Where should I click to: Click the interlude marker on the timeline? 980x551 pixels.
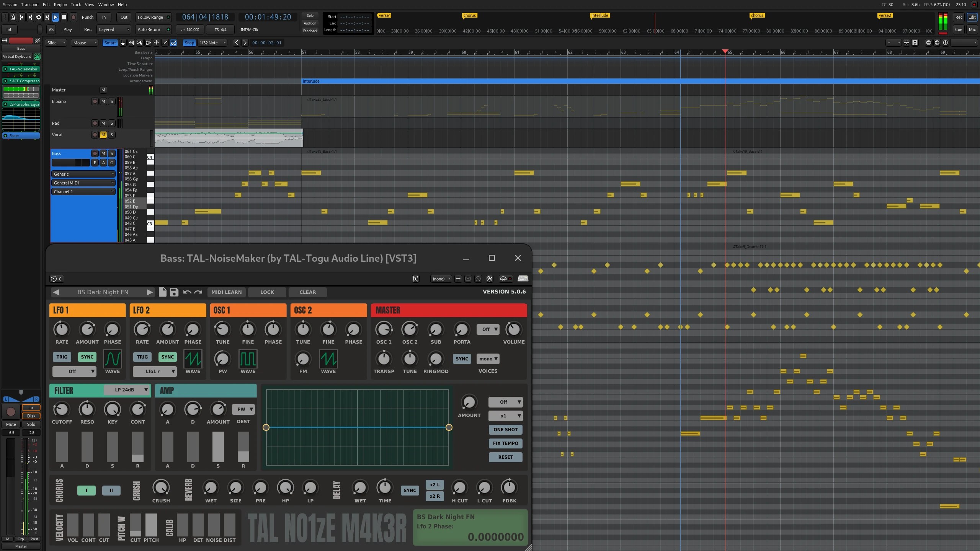(599, 16)
